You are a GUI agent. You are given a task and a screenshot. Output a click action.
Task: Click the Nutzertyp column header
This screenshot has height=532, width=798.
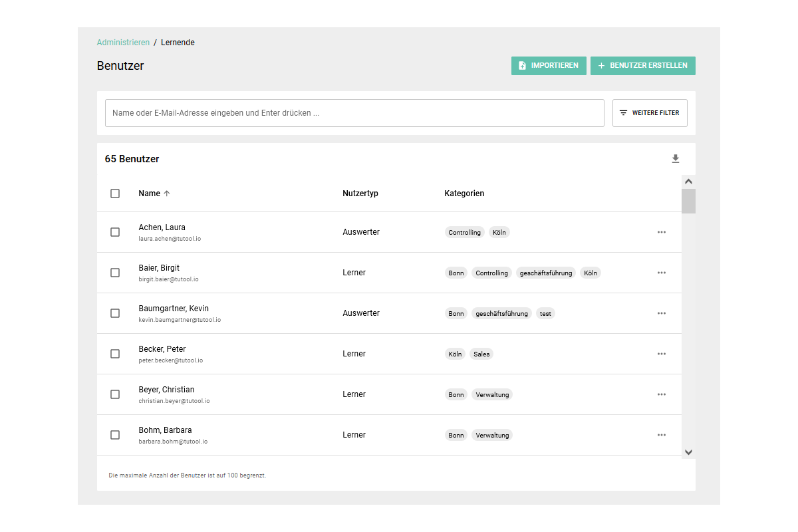click(360, 194)
